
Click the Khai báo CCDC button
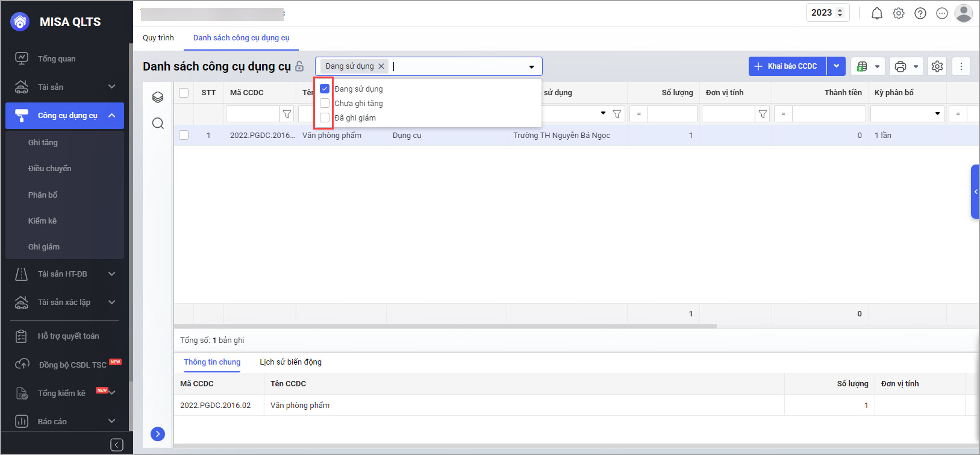click(x=787, y=66)
